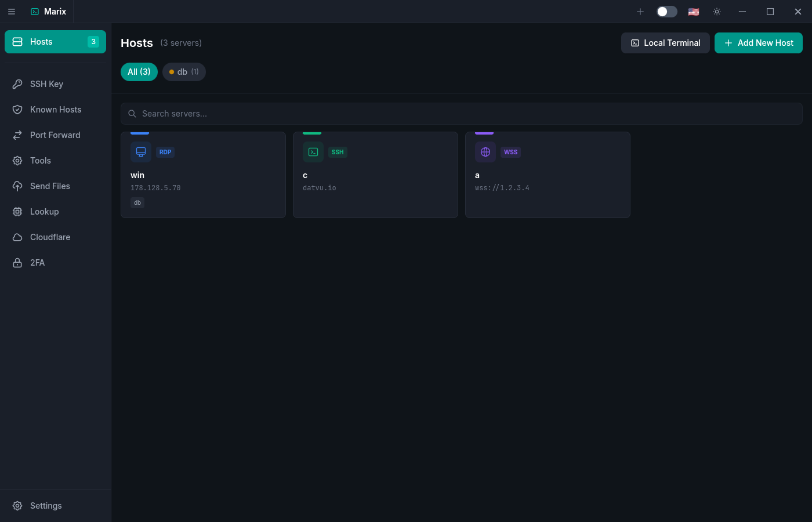Open the SSH Key section

pyautogui.click(x=46, y=84)
